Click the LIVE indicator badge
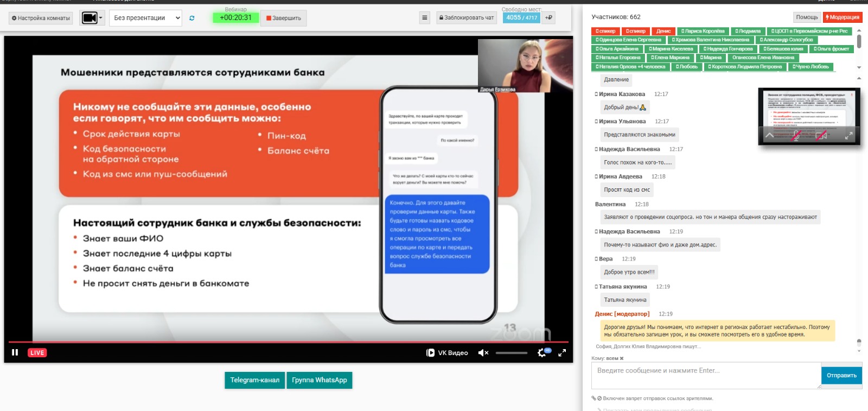This screenshot has height=411, width=868. coord(37,353)
